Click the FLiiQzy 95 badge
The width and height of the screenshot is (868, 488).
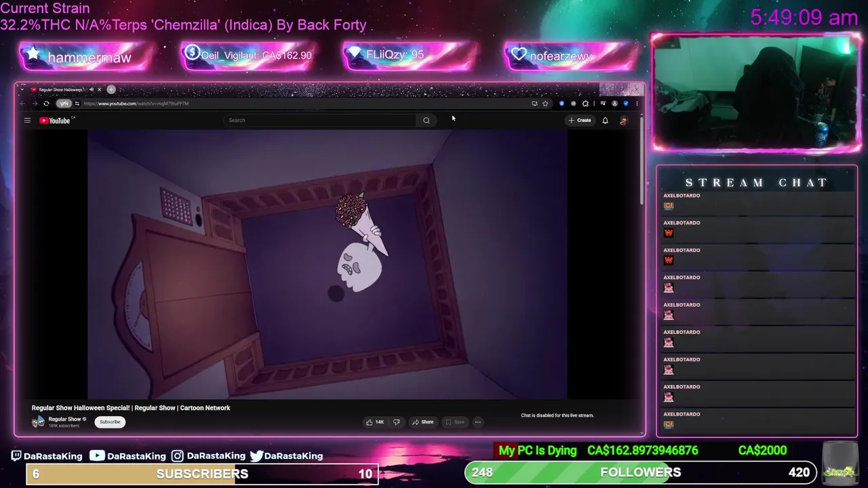coord(410,55)
